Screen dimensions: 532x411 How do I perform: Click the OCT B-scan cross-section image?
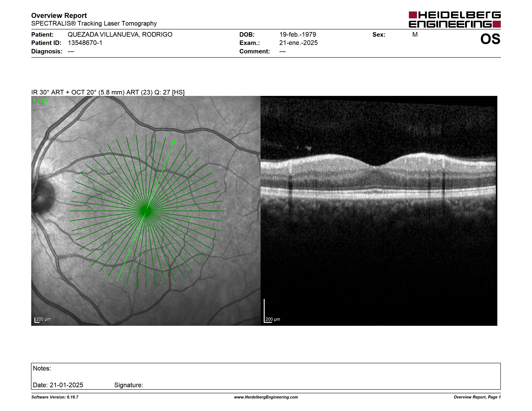379,211
